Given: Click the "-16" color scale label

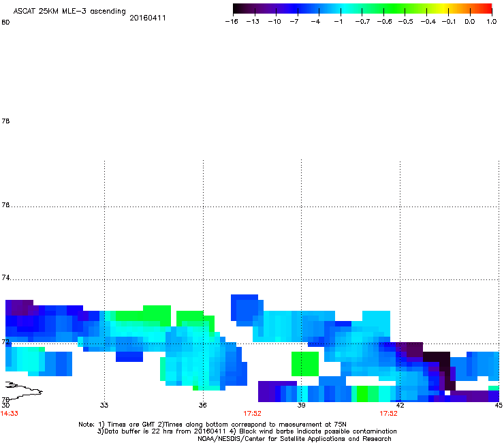Looking at the screenshot, I should coord(232,22).
